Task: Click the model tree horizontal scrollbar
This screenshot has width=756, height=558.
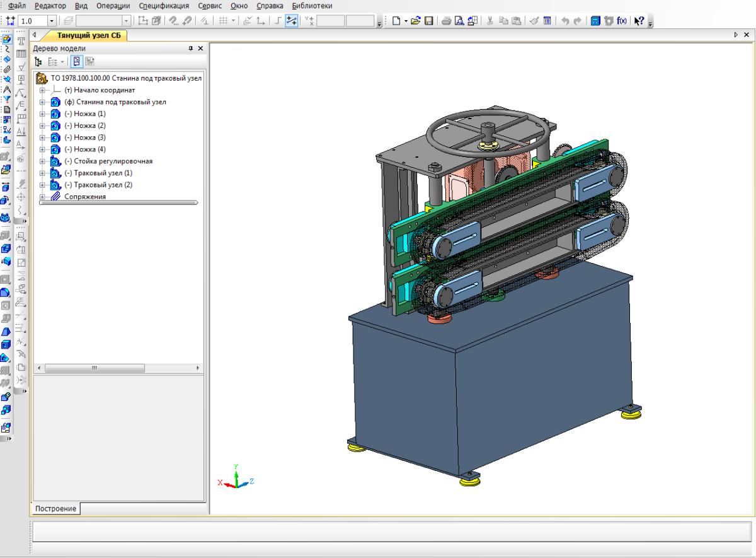Action: (x=94, y=368)
